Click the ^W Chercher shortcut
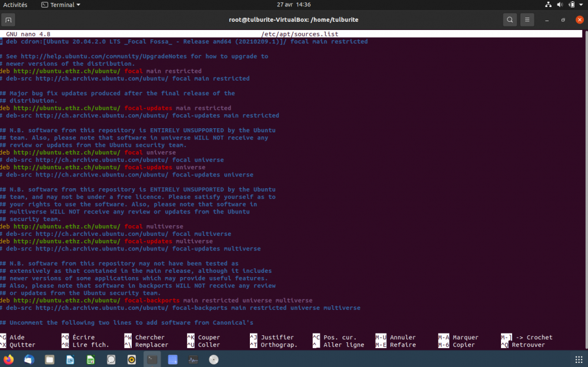 coord(145,338)
